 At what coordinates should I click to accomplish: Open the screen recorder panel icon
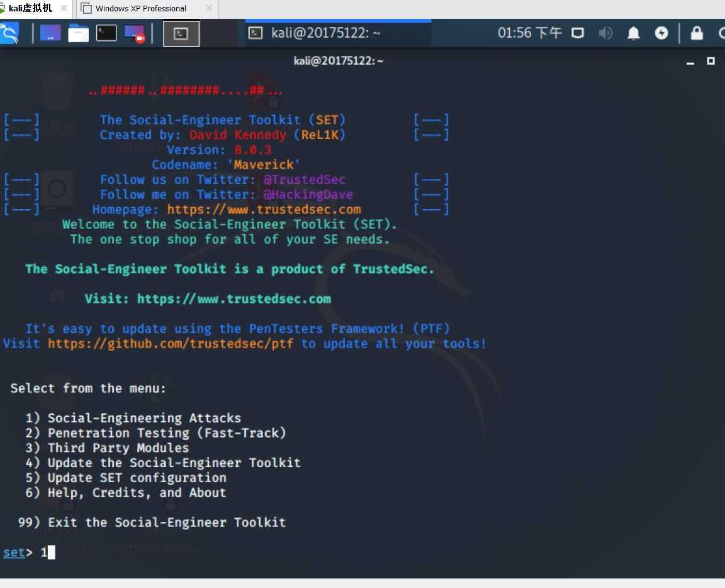[x=135, y=34]
